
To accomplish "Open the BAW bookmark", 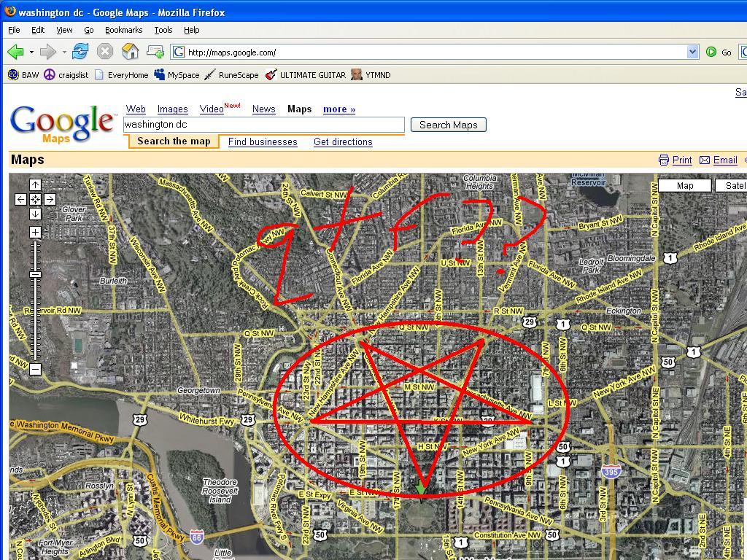I will tap(23, 75).
